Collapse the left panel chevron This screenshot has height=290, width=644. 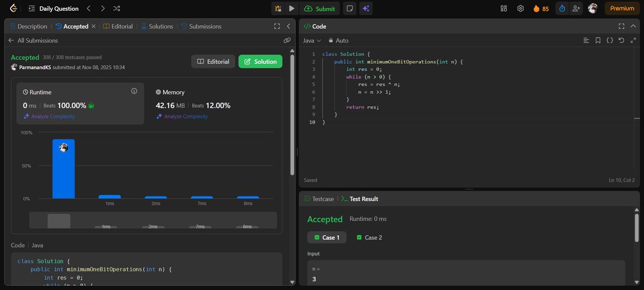pyautogui.click(x=288, y=26)
